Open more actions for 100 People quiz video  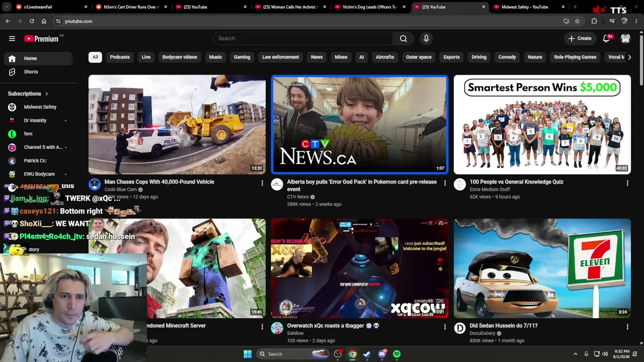click(x=627, y=183)
